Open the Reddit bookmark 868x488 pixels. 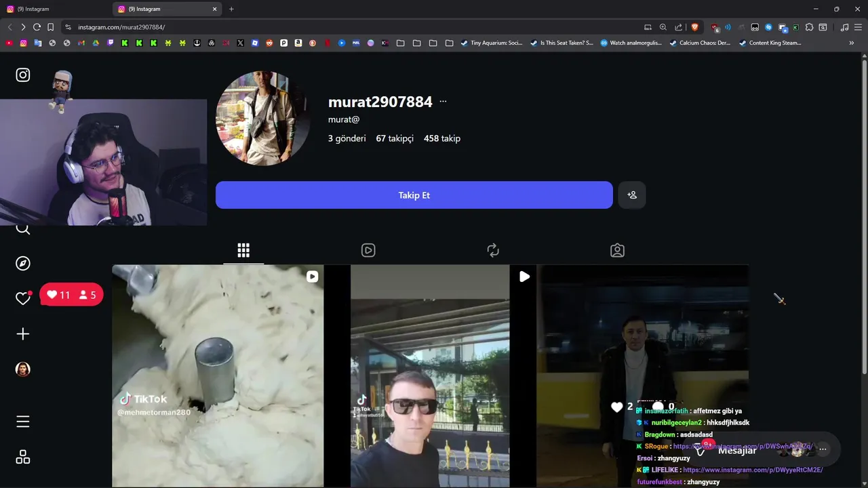(269, 43)
